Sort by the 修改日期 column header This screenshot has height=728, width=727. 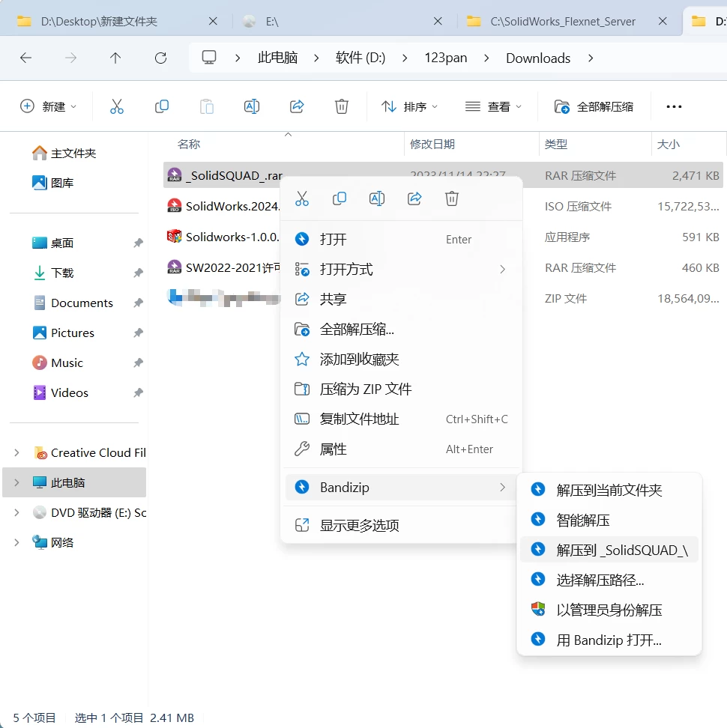pos(471,145)
